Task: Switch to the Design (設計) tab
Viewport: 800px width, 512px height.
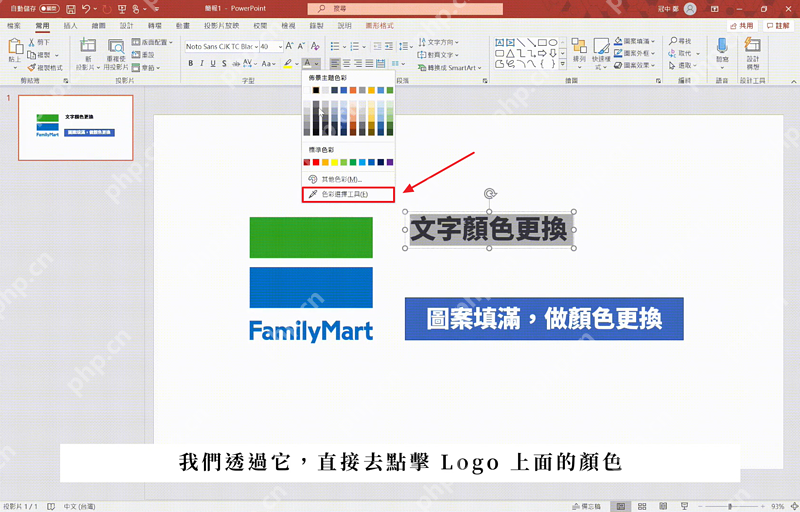Action: (127, 25)
